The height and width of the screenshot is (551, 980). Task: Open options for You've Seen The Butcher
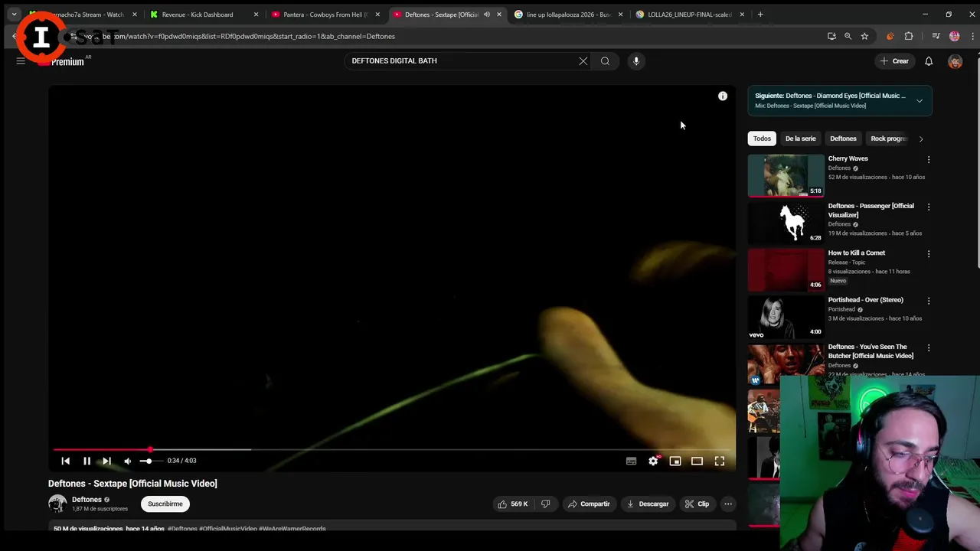coord(929,348)
